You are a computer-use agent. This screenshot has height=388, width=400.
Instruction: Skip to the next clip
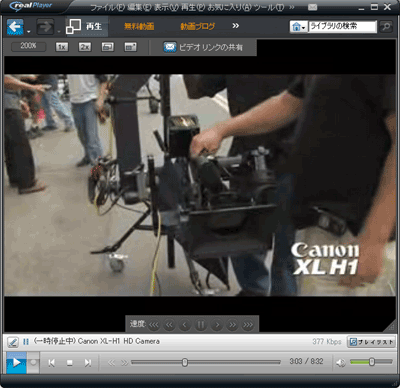pyautogui.click(x=88, y=363)
